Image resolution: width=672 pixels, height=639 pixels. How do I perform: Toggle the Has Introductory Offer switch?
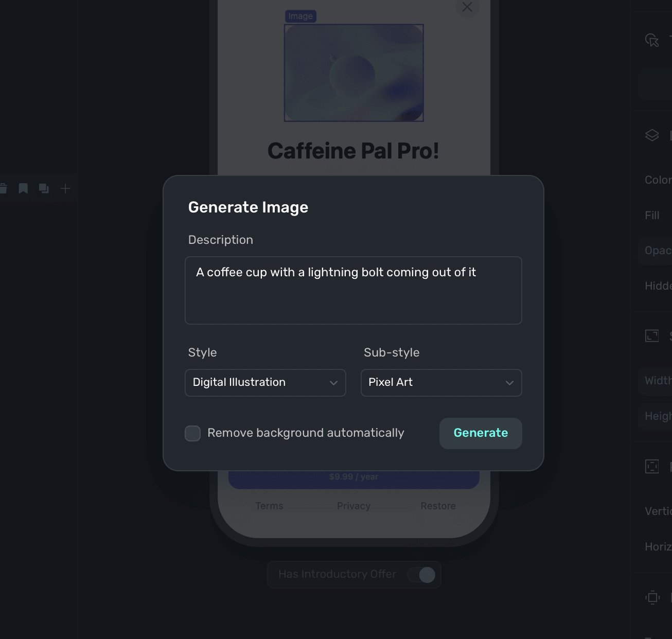[x=421, y=575]
